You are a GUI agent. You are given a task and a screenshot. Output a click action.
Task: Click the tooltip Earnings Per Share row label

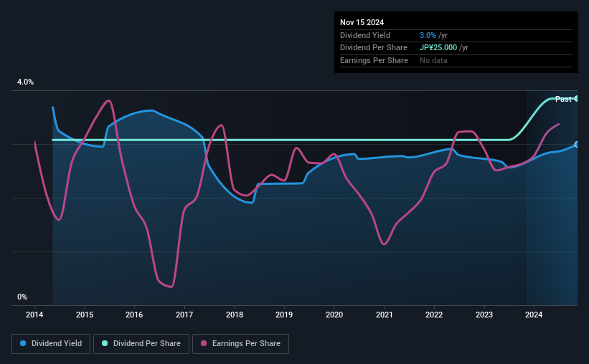(374, 60)
